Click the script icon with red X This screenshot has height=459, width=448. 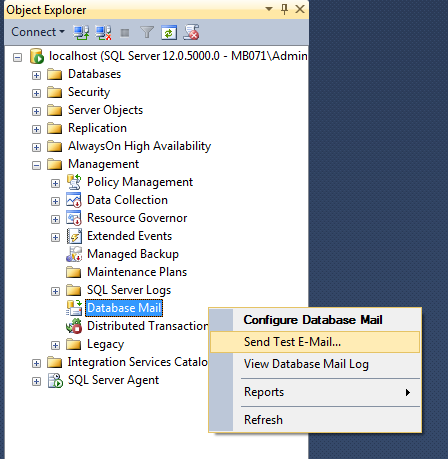point(191,32)
